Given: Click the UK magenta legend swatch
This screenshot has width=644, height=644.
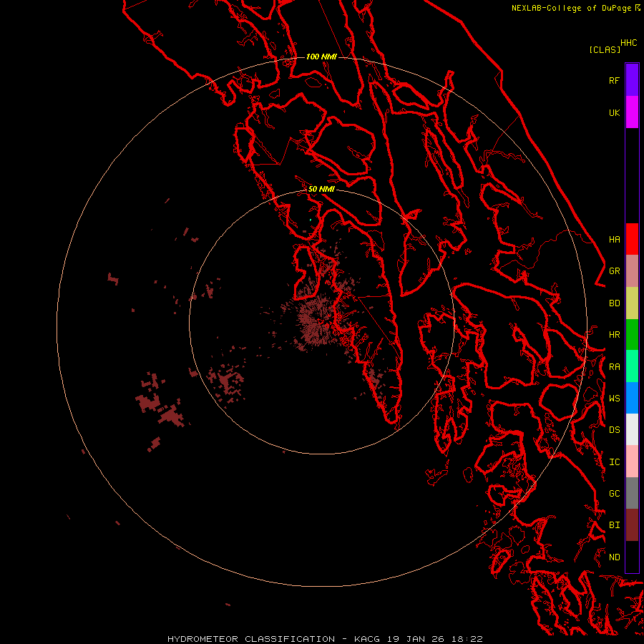Looking at the screenshot, I should tap(632, 112).
